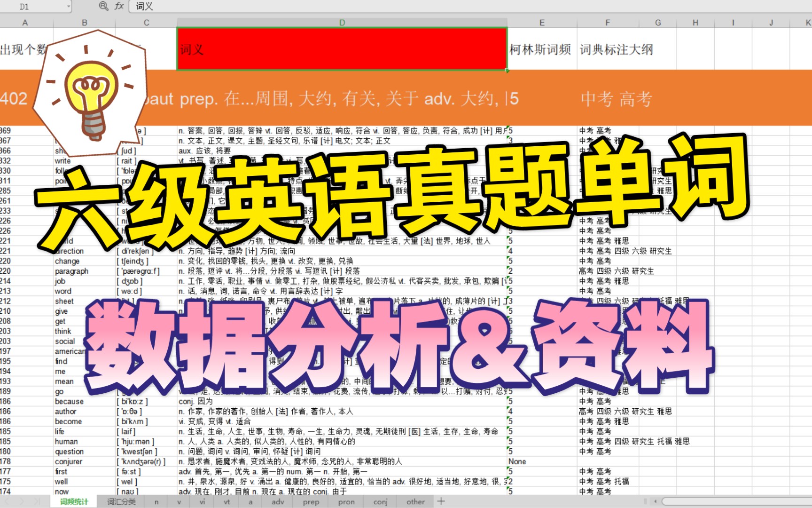The height and width of the screenshot is (508, 812).
Task: Select the word cell 'social'
Action: 85,341
